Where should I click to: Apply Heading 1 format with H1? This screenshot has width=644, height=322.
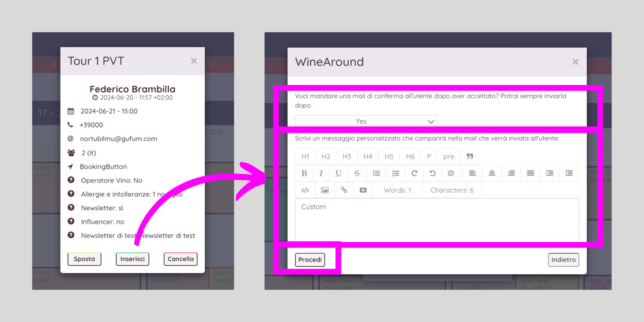(305, 156)
